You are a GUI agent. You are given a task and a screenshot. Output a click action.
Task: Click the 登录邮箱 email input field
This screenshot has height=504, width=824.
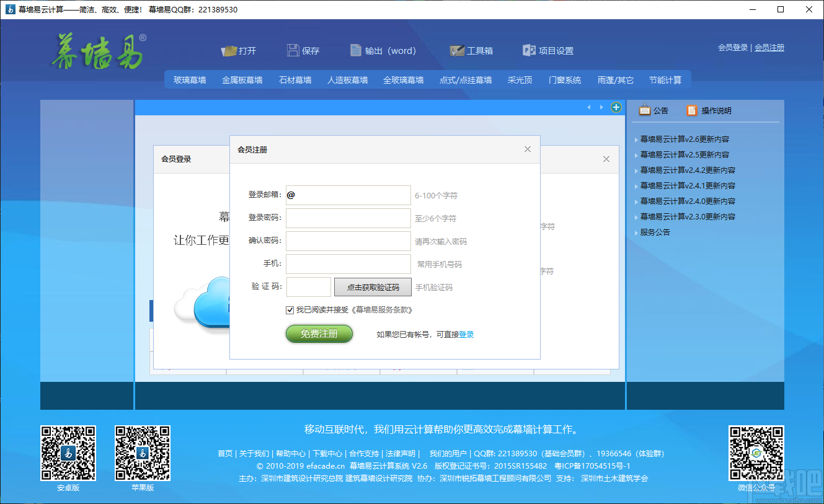point(347,195)
